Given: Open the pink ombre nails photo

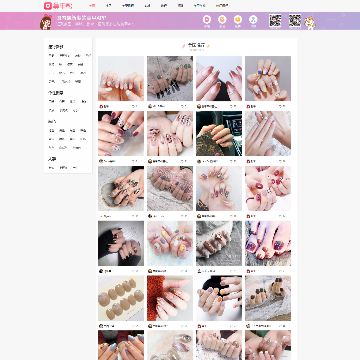Looking at the screenshot, I should (x=219, y=78).
